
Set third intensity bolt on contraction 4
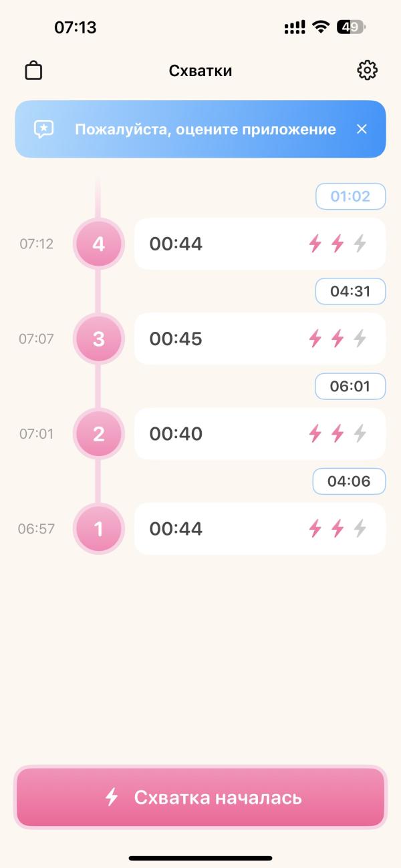tap(360, 244)
